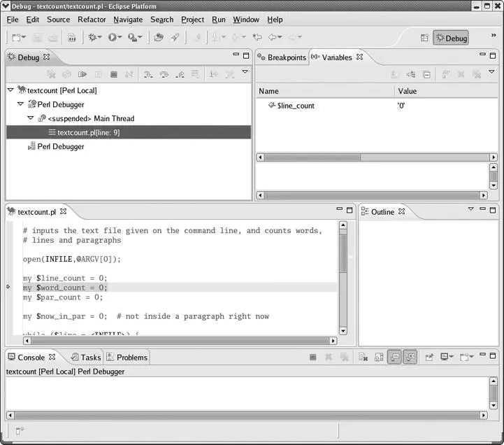Click Step Into in the Debug view
The height and width of the screenshot is (445, 504).
(x=148, y=74)
